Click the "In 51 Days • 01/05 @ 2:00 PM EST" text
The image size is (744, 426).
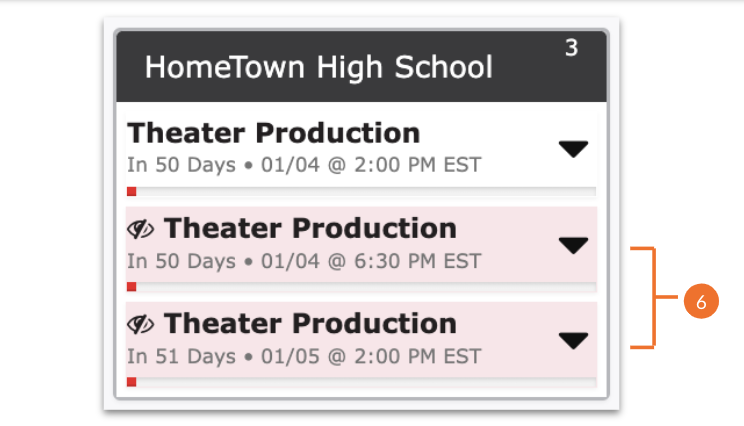pos(304,356)
